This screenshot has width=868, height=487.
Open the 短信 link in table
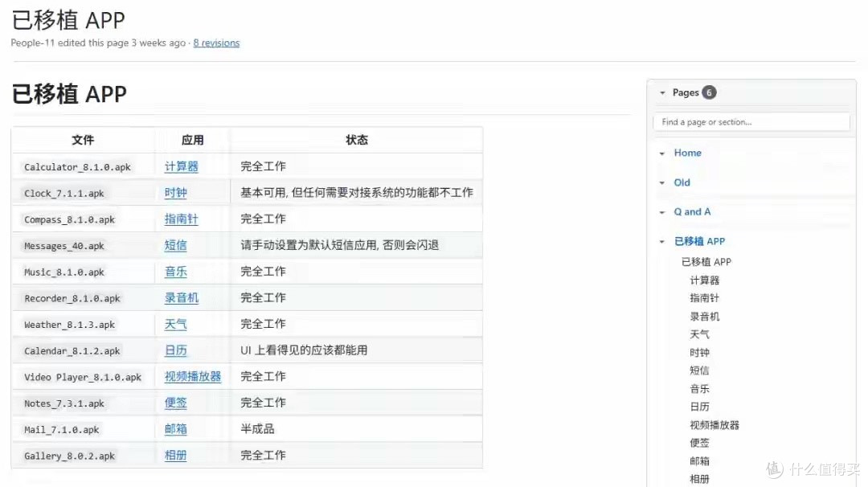pyautogui.click(x=175, y=245)
